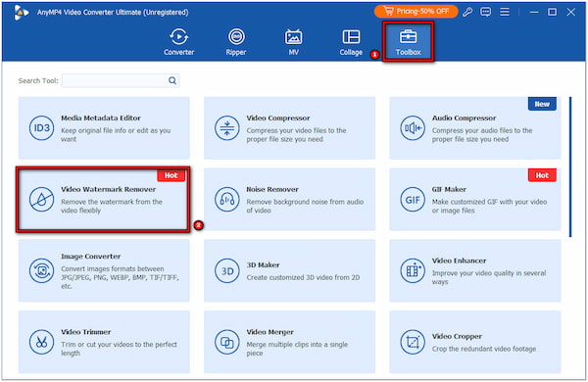Click the Video Compressor icon
Viewport: 588px width, 382px height.
227,128
